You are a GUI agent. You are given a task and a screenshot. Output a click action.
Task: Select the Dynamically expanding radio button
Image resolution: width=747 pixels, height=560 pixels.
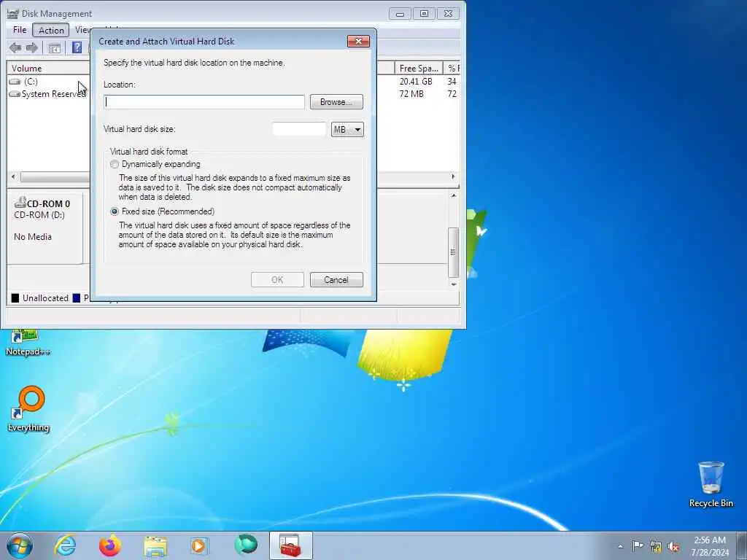click(x=115, y=164)
